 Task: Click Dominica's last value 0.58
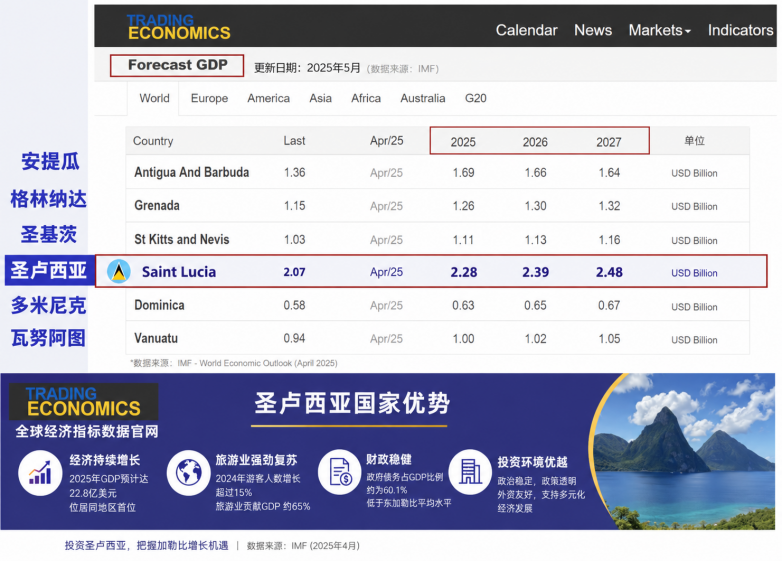click(294, 305)
